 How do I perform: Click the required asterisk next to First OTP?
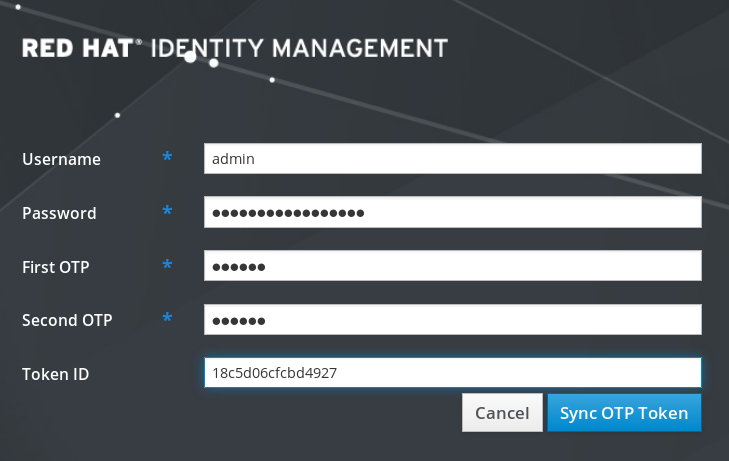167,264
